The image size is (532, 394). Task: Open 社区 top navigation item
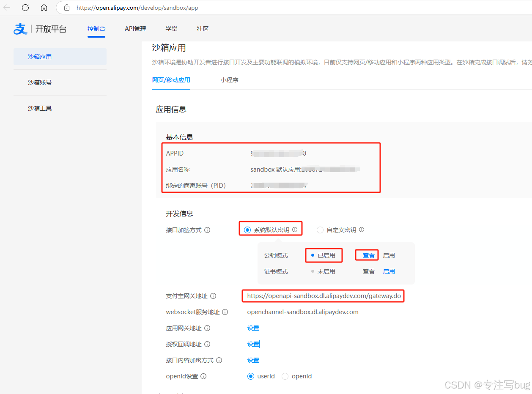203,29
